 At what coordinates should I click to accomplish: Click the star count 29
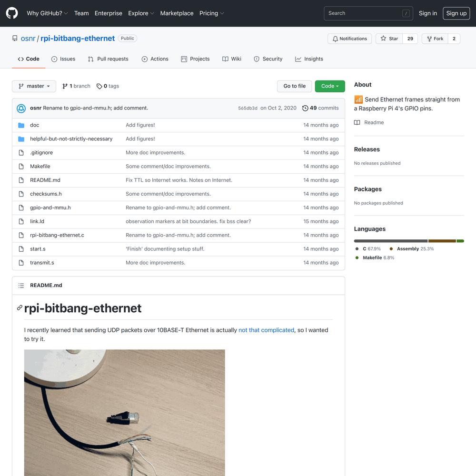tap(410, 39)
